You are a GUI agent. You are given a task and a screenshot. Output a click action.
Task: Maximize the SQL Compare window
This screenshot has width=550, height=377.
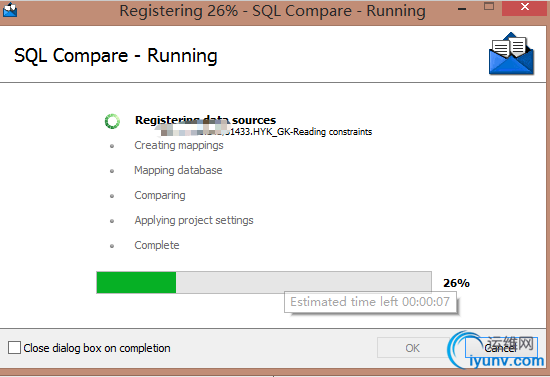pos(489,6)
